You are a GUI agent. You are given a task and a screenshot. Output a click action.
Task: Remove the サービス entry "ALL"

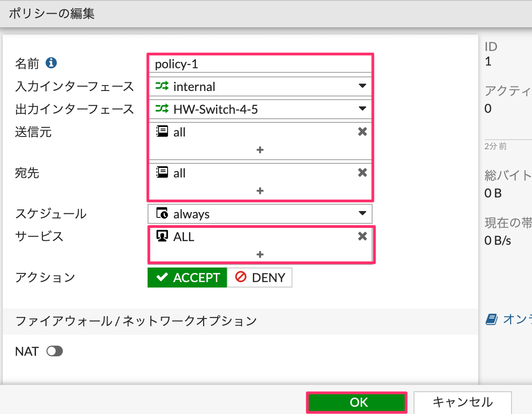click(x=362, y=236)
